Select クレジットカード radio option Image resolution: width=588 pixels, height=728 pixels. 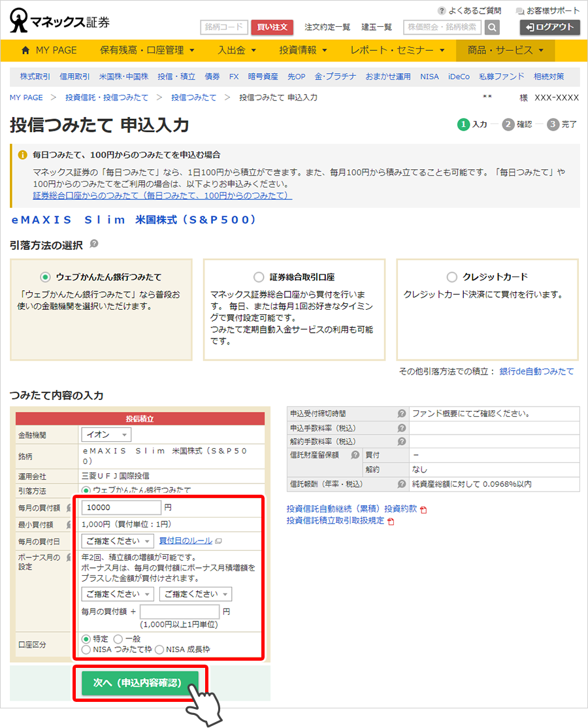(451, 277)
